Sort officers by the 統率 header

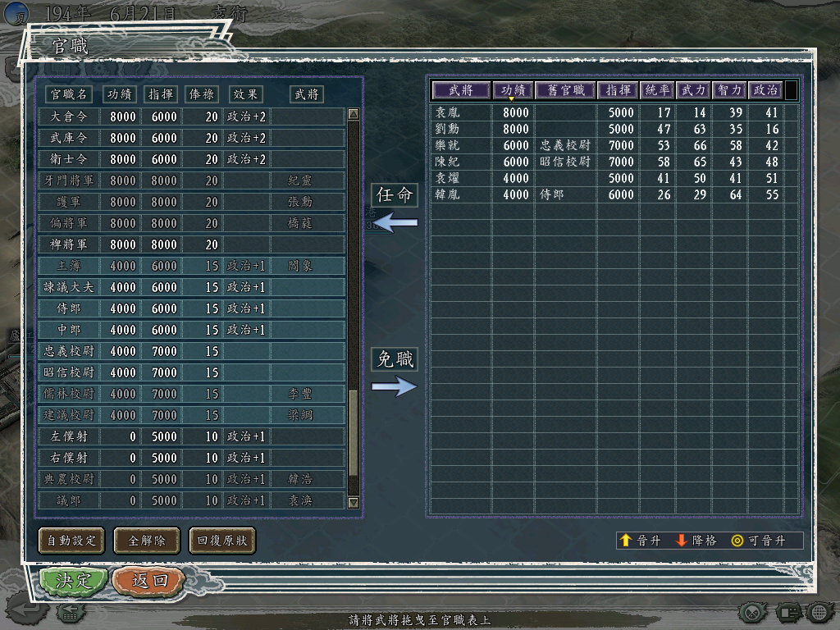(657, 90)
